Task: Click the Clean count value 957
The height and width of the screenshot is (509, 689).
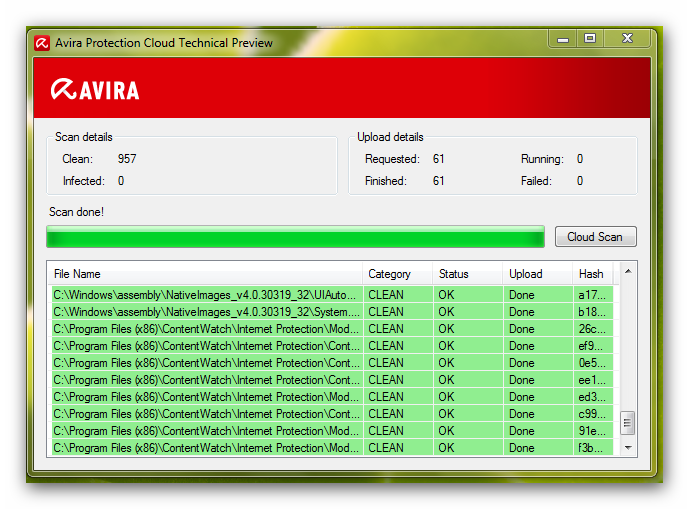Action: click(127, 159)
